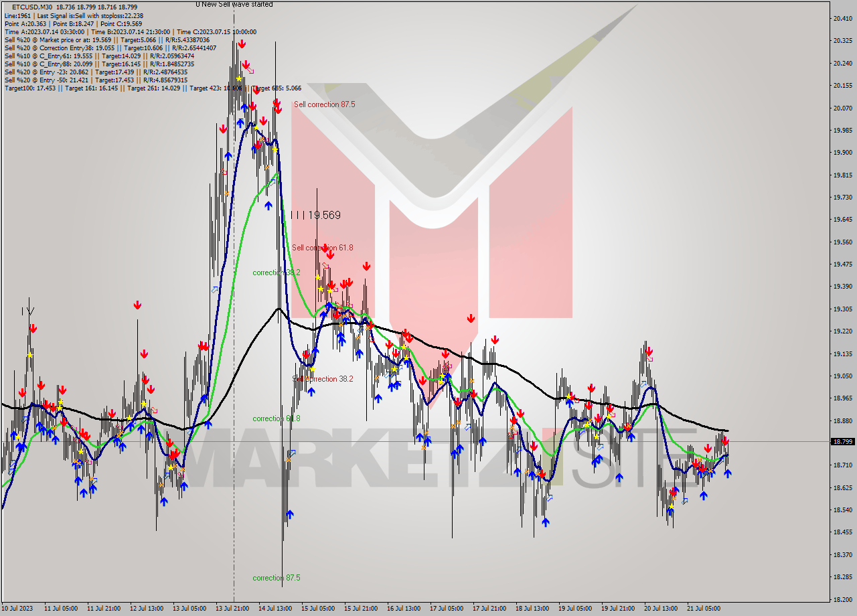Image resolution: width=857 pixels, height=616 pixels.
Task: Click the current price tag 18.799 on axis
Action: (x=842, y=441)
